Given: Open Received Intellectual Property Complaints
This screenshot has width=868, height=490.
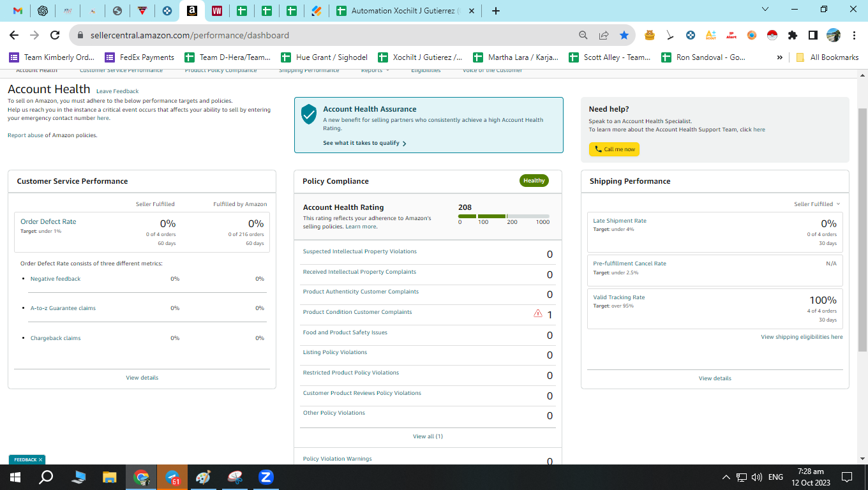Looking at the screenshot, I should click(359, 272).
